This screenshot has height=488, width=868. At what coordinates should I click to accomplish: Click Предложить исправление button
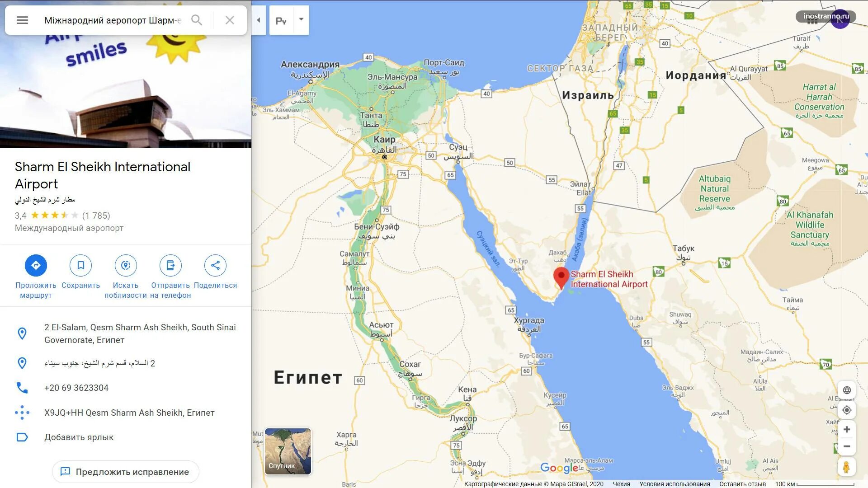point(126,472)
